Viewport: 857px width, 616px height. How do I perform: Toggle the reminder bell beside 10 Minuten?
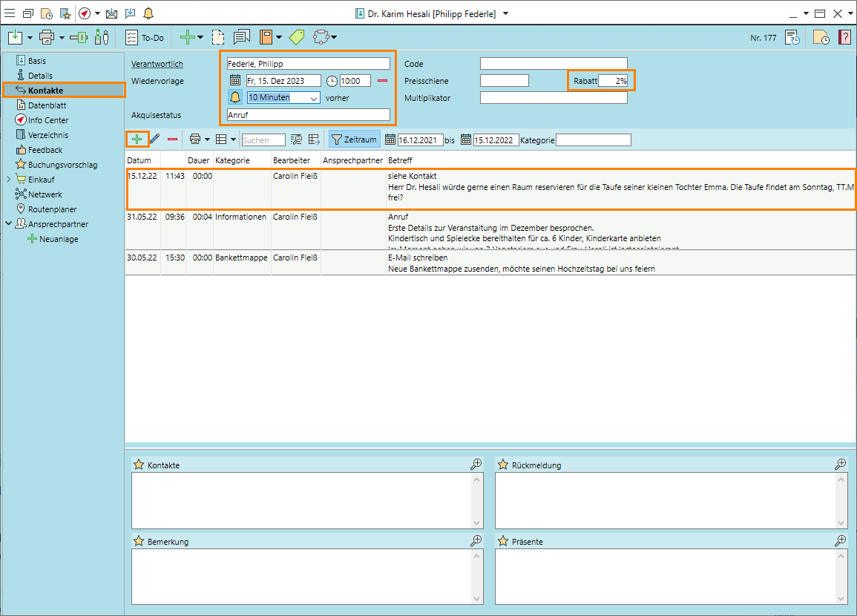(x=235, y=97)
